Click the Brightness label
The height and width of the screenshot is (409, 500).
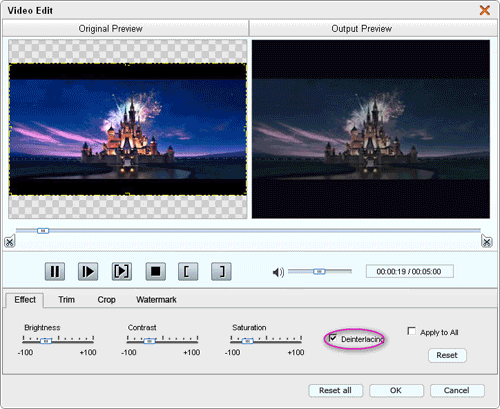[x=42, y=328]
